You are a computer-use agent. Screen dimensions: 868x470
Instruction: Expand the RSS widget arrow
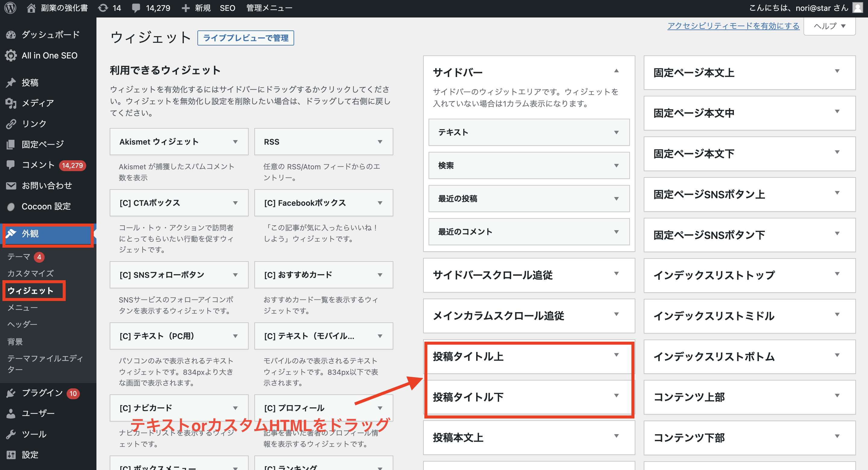pos(380,142)
